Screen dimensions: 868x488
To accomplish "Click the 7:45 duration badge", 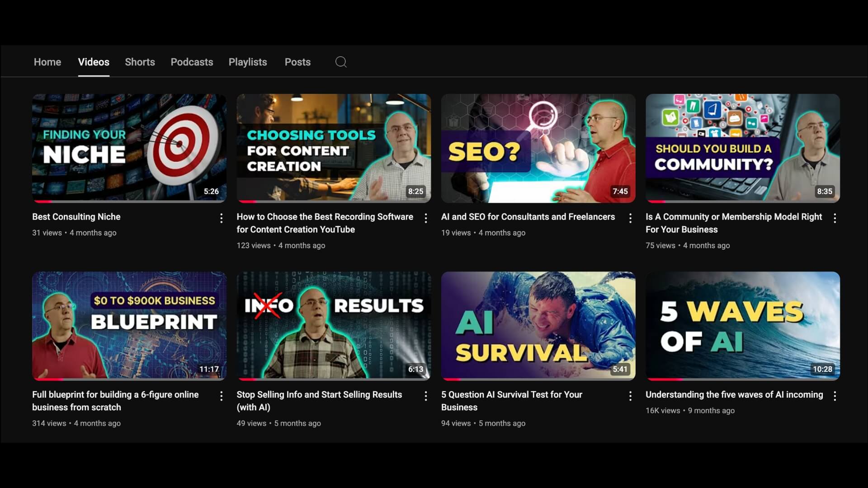I will pyautogui.click(x=620, y=192).
